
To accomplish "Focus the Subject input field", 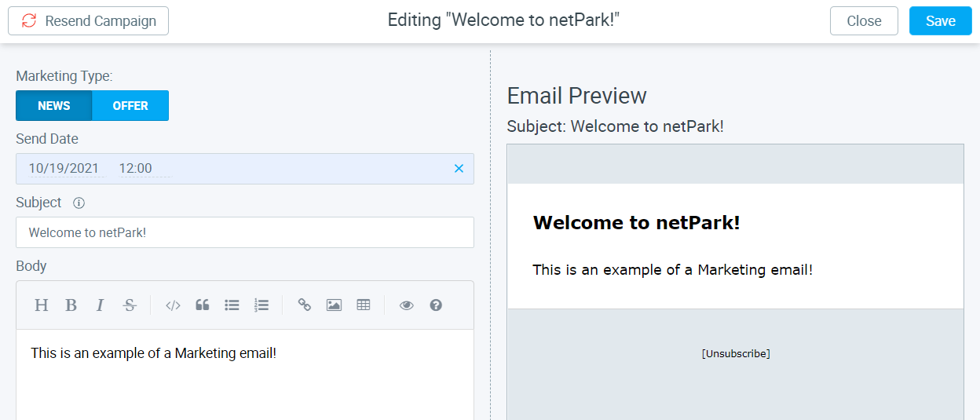I will [x=245, y=232].
